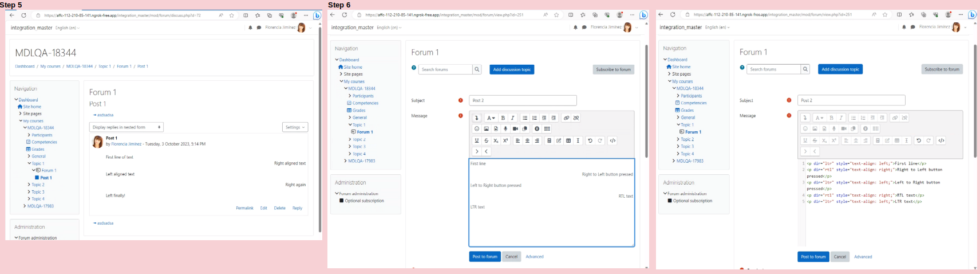Viewport: 980px width, 274px height.
Task: Remove link in middle window editor
Action: click(576, 118)
